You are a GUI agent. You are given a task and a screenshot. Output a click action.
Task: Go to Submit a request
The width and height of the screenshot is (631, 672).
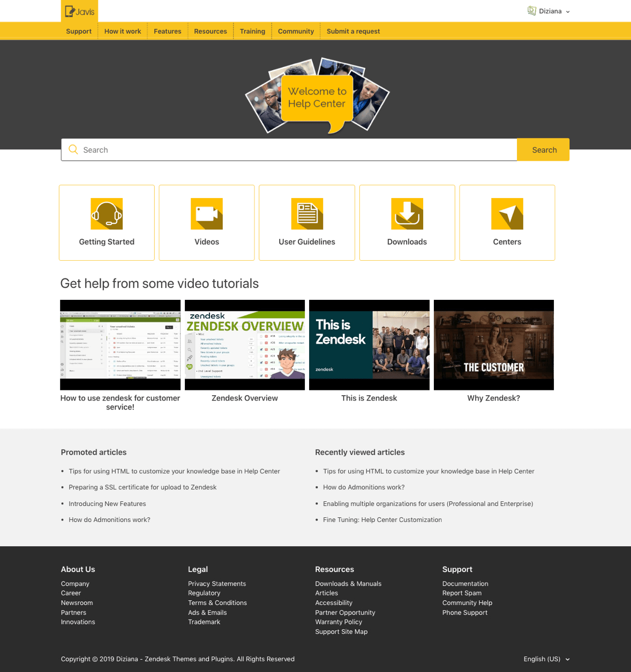coord(353,32)
